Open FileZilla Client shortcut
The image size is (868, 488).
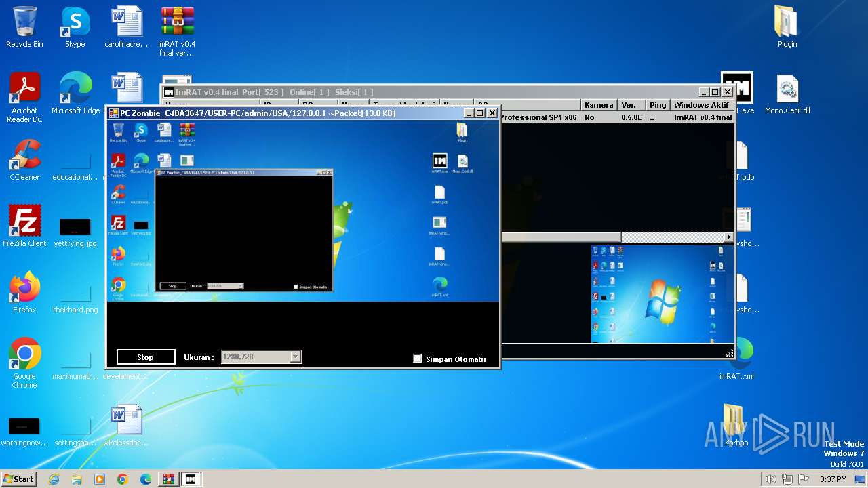(x=24, y=226)
